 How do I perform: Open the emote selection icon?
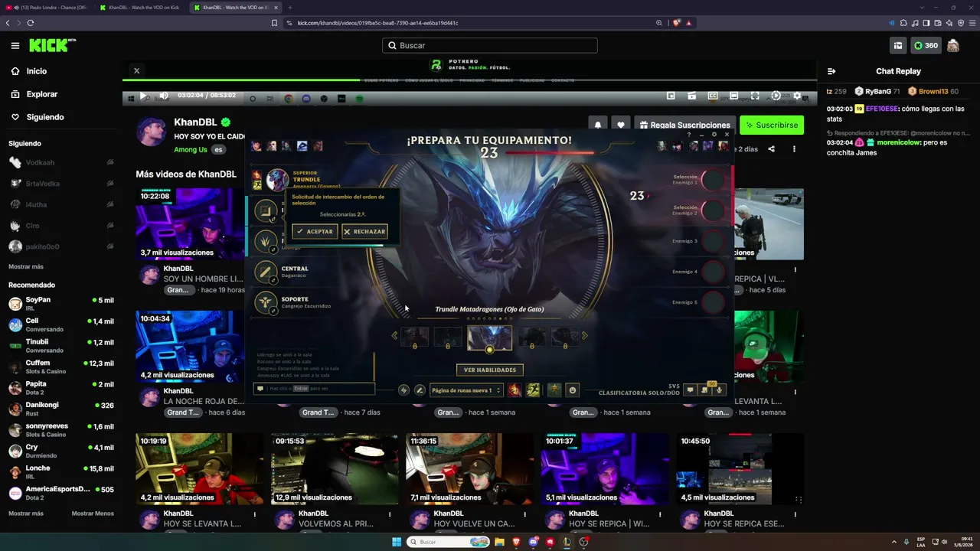(573, 390)
